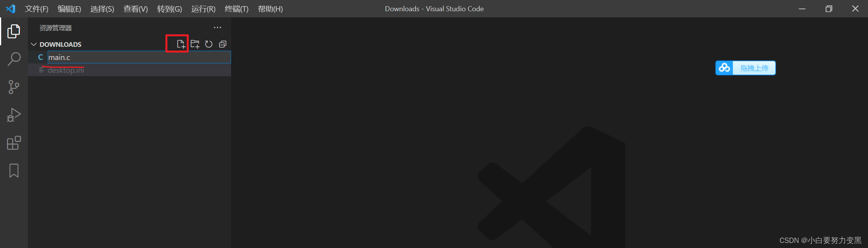Open the Extensions view

(x=14, y=143)
